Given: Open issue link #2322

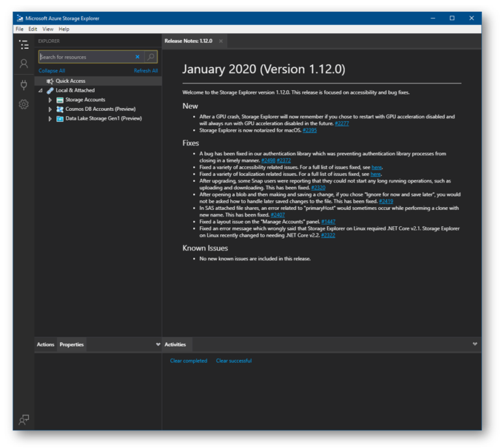Looking at the screenshot, I should click(328, 235).
